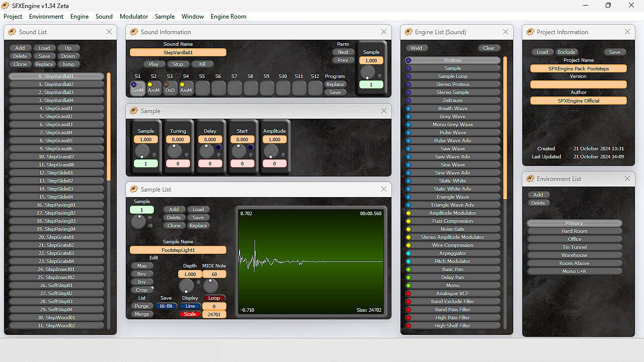Open the Crop edit option
This screenshot has height=362, width=644.
point(142,290)
